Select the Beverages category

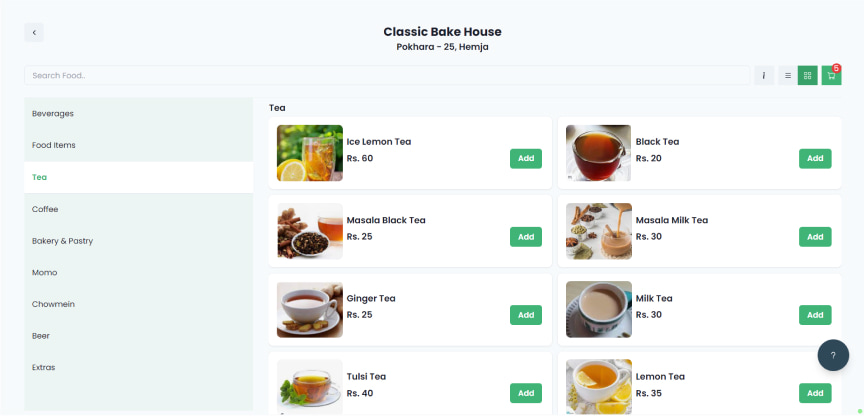point(138,114)
